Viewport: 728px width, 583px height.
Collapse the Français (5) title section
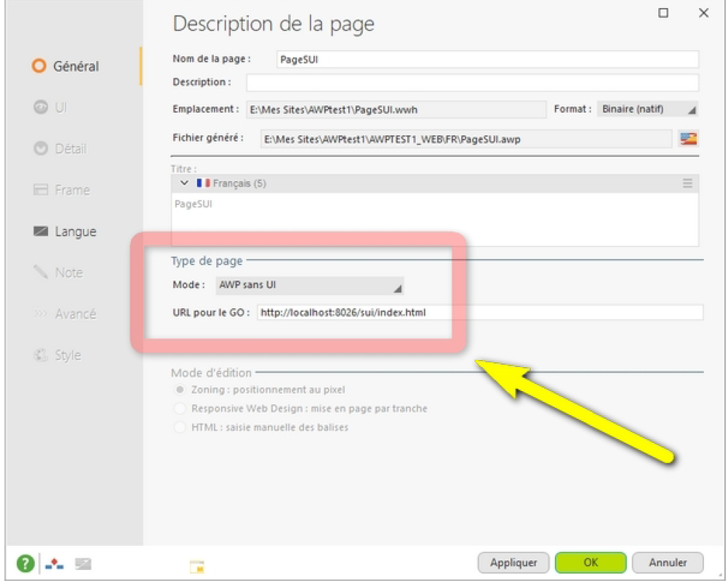point(184,184)
